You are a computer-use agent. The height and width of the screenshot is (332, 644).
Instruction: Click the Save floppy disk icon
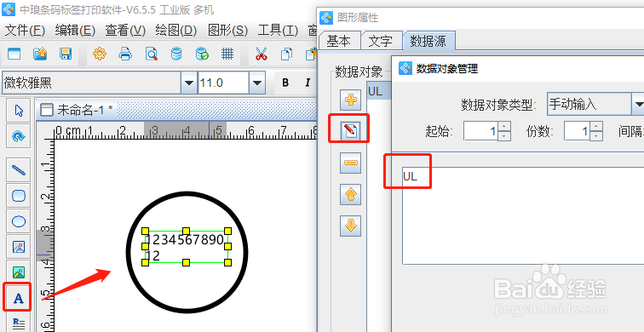pyautogui.click(x=66, y=54)
